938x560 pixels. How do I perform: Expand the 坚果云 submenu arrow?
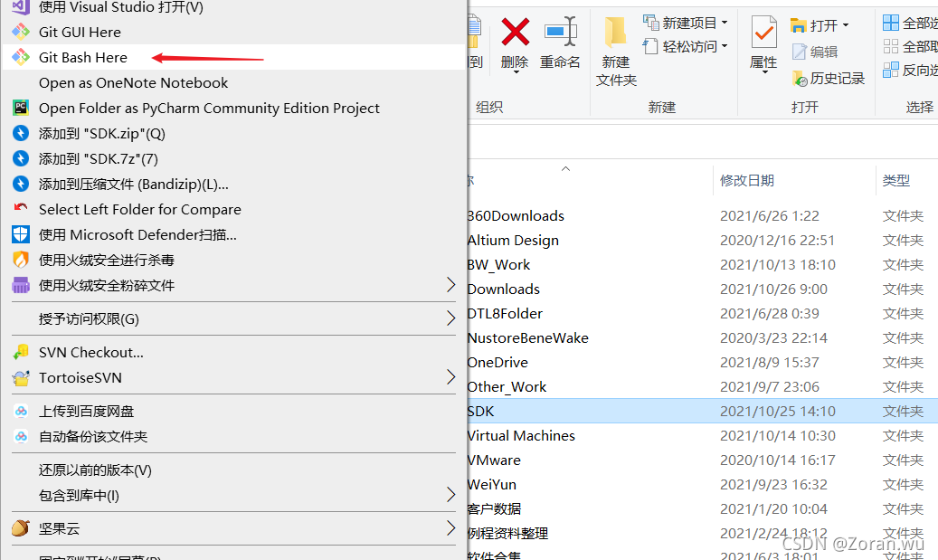coord(451,528)
